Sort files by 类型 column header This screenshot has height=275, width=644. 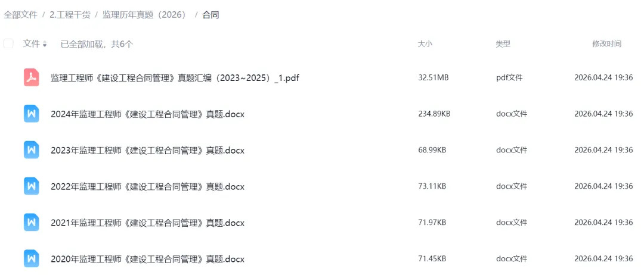click(x=503, y=44)
